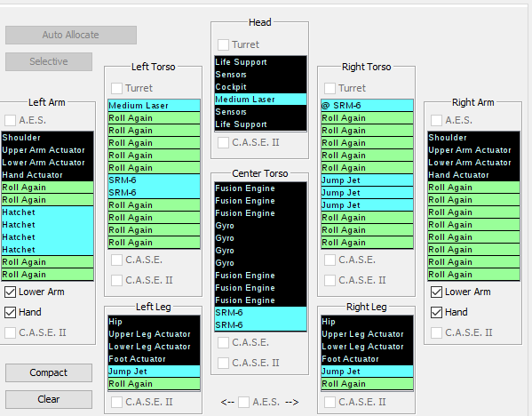Uncheck the Right Arm Lower Arm checkbox

pos(436,292)
